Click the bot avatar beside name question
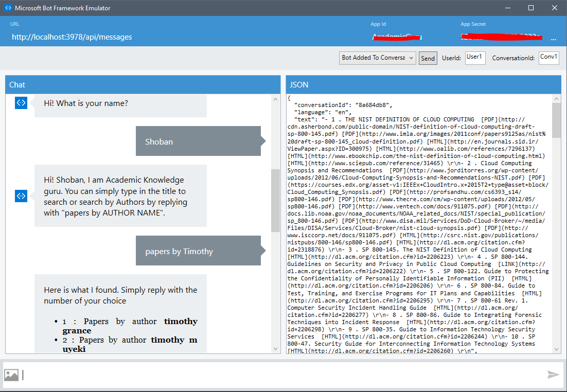Image resolution: width=567 pixels, height=392 pixels. (x=21, y=103)
